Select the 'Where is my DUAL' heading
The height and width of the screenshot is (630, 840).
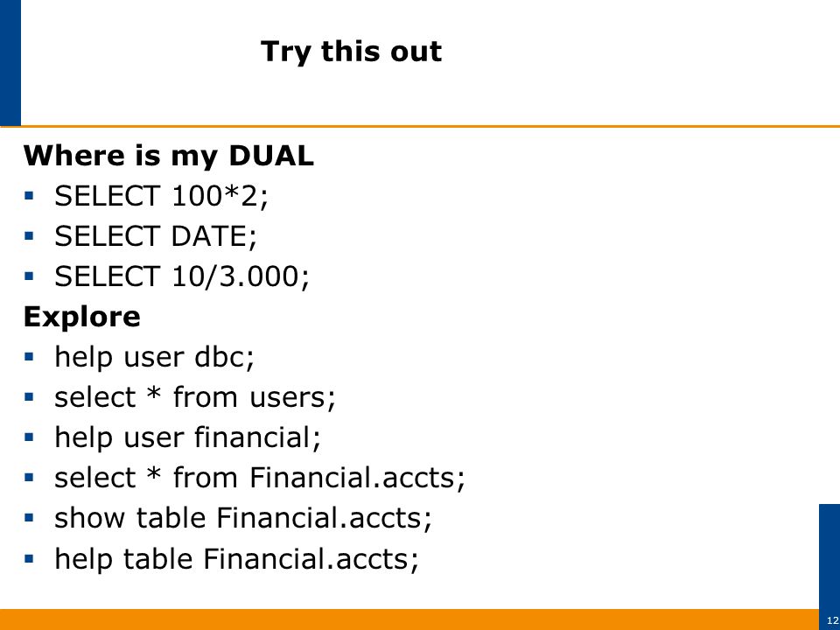[168, 156]
